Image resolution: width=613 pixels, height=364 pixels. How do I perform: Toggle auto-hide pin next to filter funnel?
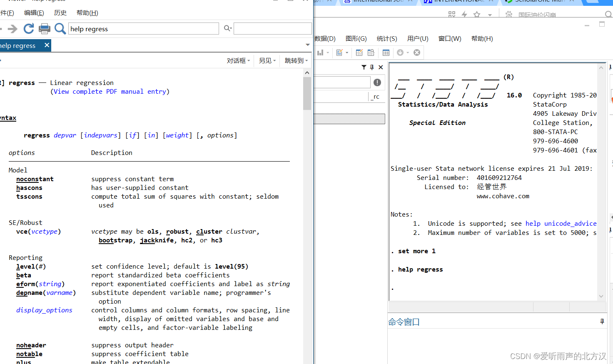pos(372,67)
